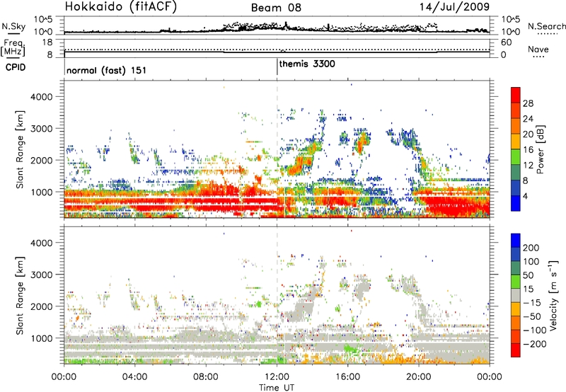Select the '04:00' time axis label
The height and width of the screenshot is (392, 566).
click(135, 377)
